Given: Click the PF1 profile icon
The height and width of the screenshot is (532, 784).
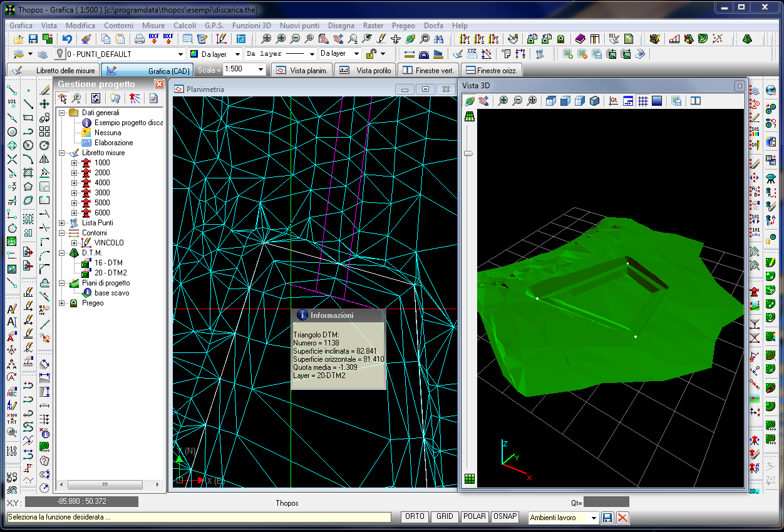Looking at the screenshot, I should [464, 39].
